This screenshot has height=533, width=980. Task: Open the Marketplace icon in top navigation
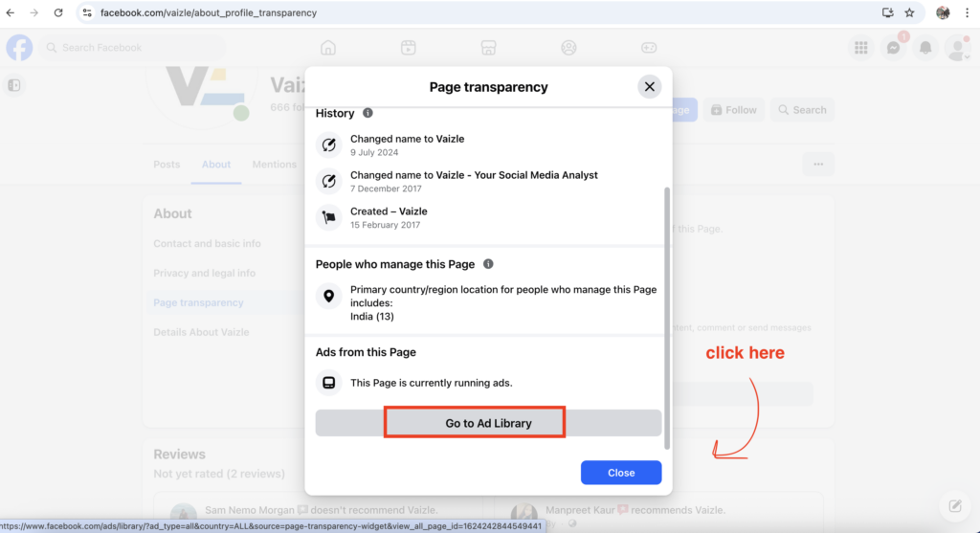[x=488, y=48]
